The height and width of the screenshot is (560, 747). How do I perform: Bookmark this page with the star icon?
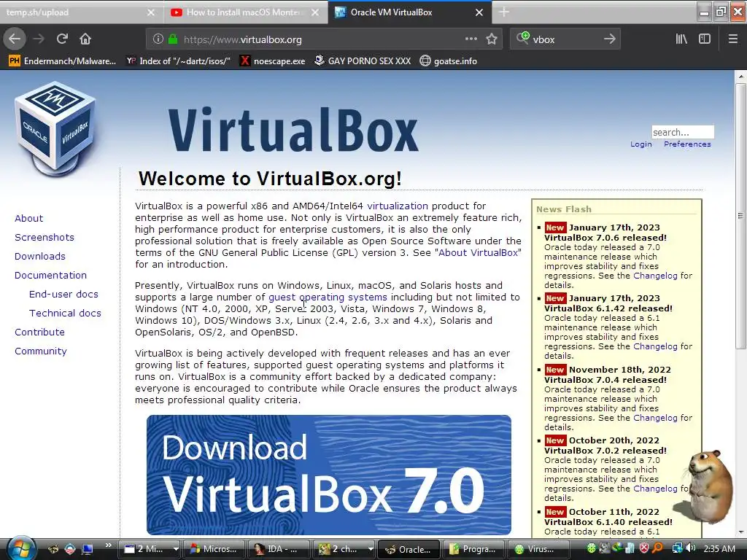[492, 39]
